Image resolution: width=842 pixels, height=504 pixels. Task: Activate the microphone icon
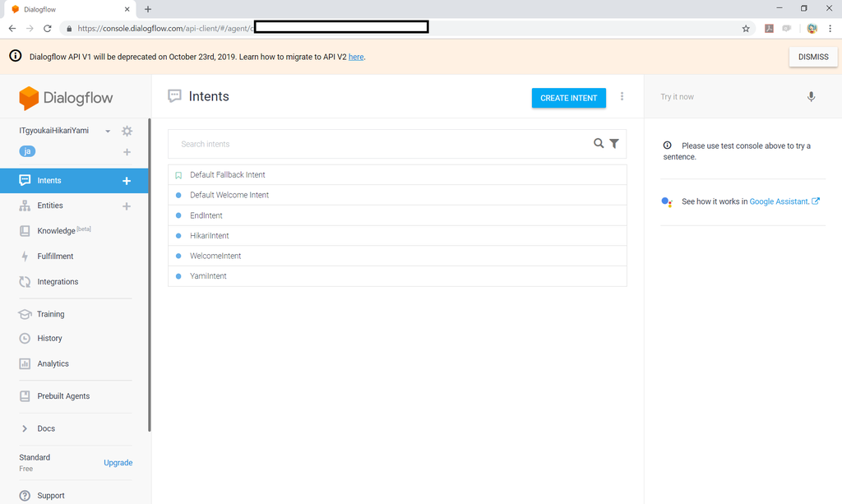coord(811,97)
